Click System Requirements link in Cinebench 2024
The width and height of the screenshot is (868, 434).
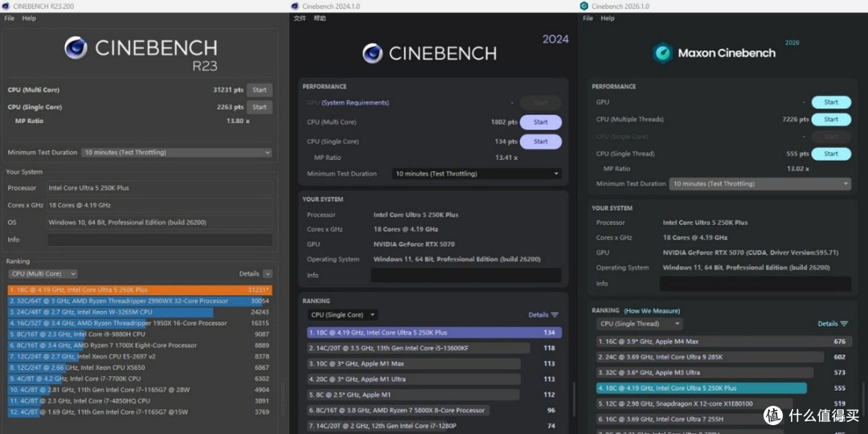355,102
